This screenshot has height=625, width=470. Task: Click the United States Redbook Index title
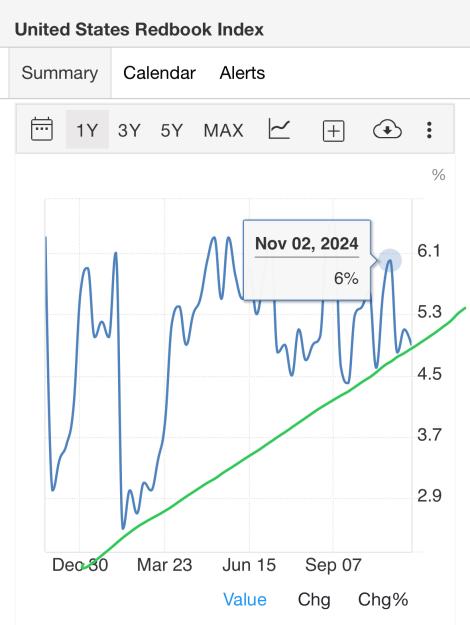pos(139,29)
